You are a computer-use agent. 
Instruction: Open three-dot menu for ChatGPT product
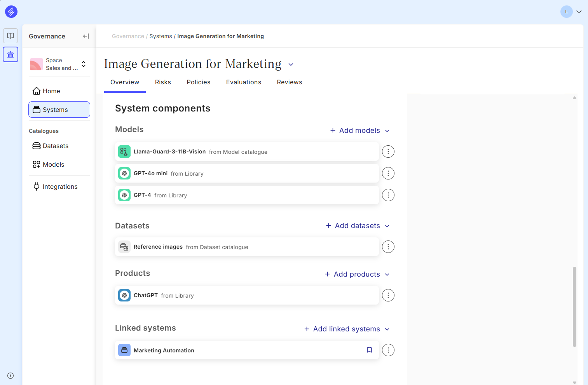(388, 295)
